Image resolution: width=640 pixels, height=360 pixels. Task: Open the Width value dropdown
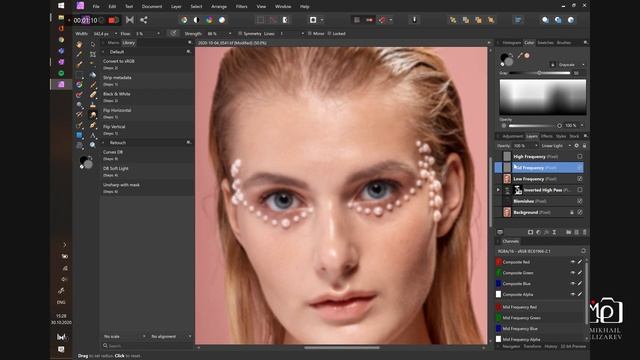(116, 33)
